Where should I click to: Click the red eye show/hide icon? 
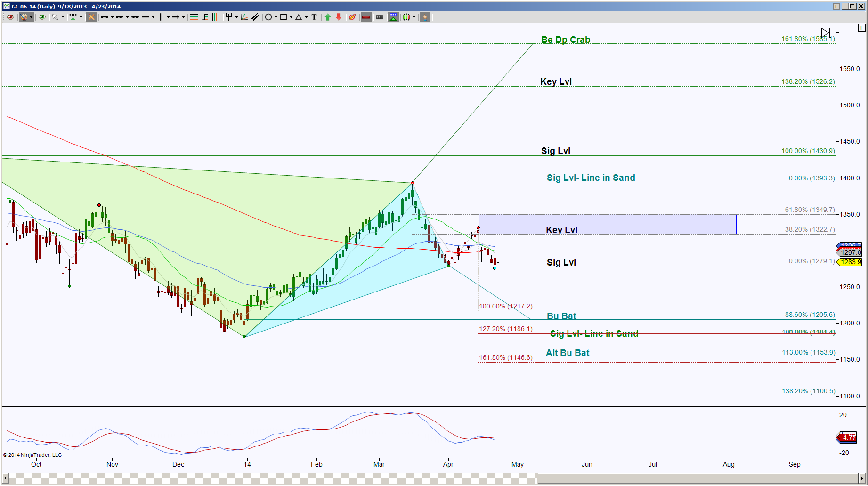(10, 17)
